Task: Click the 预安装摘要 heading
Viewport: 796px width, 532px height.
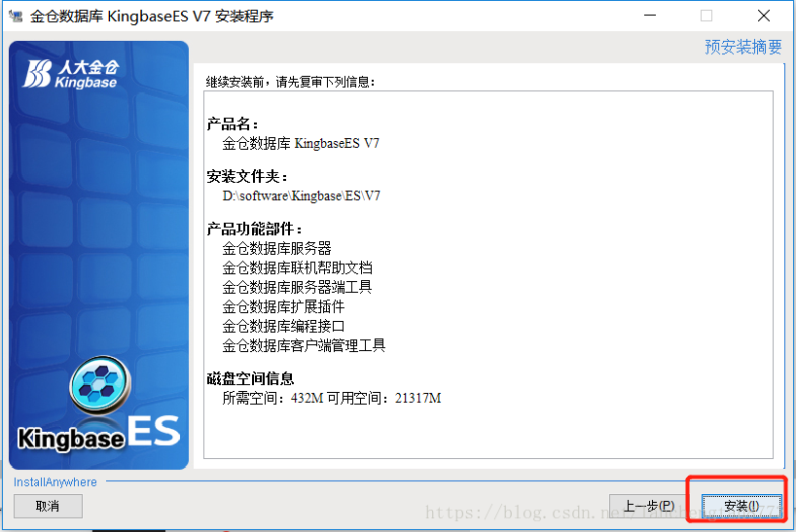Action: tap(743, 47)
